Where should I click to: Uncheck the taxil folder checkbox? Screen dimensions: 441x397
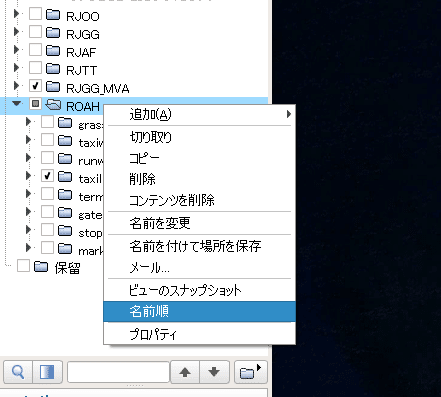[47, 176]
